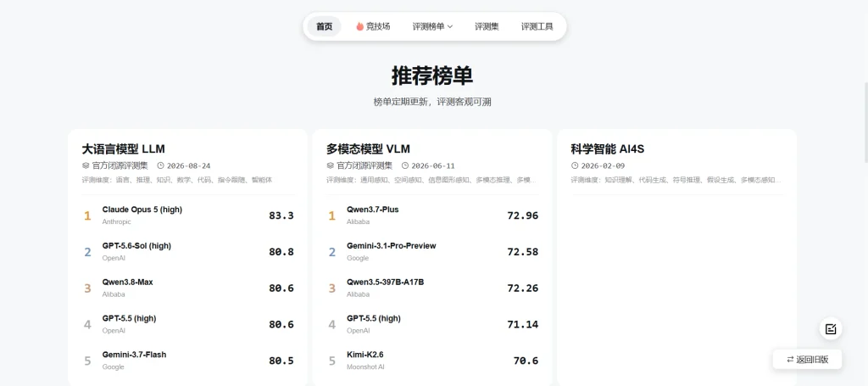Click the LLM 官方闭源评测集 label
Screen dimensions: 868x386
[x=120, y=165]
